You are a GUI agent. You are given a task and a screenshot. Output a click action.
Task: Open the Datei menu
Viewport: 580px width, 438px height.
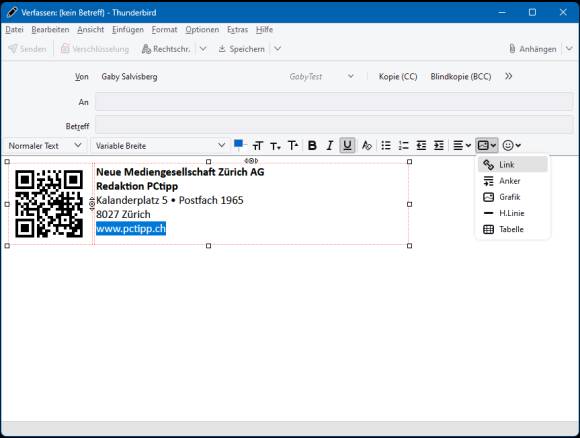point(14,30)
